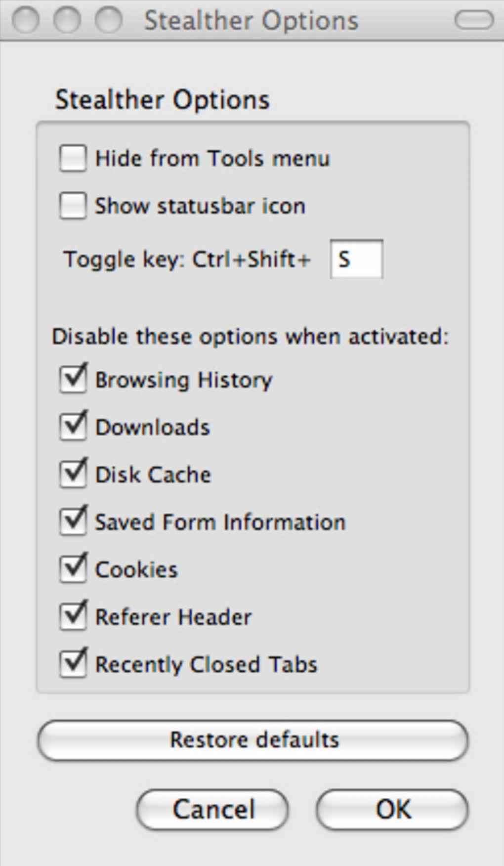
Task: Click the window zoom button
Action: click(108, 20)
